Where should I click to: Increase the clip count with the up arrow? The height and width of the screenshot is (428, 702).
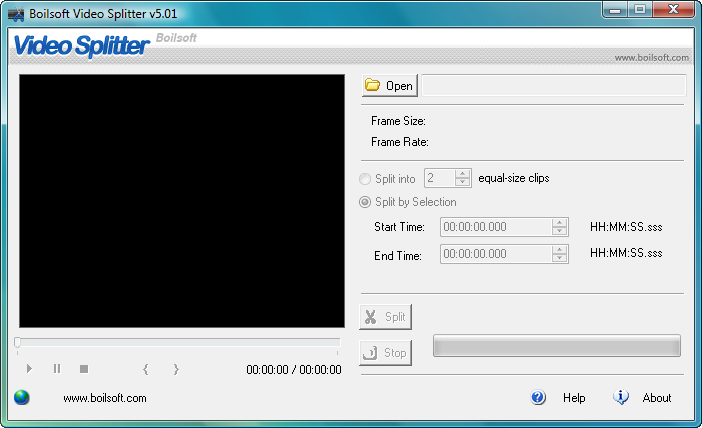tap(462, 174)
